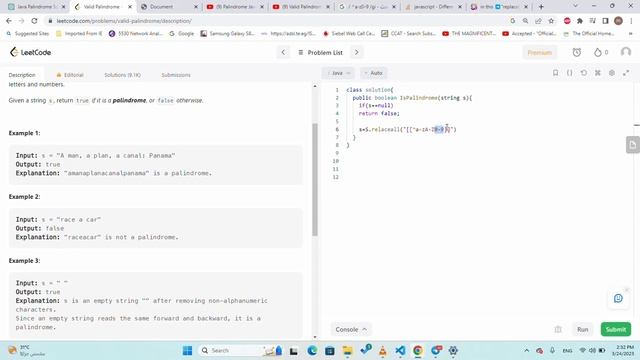This screenshot has width=640, height=360.
Task: Go to next problem arrow
Action: 356,52
